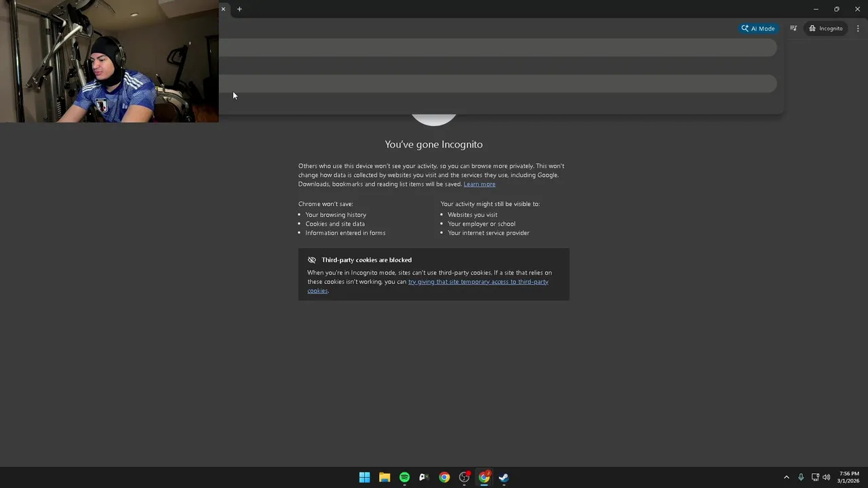Screen dimensions: 868x488
Task: Open Chrome's three-dot menu
Action: click(x=858, y=28)
